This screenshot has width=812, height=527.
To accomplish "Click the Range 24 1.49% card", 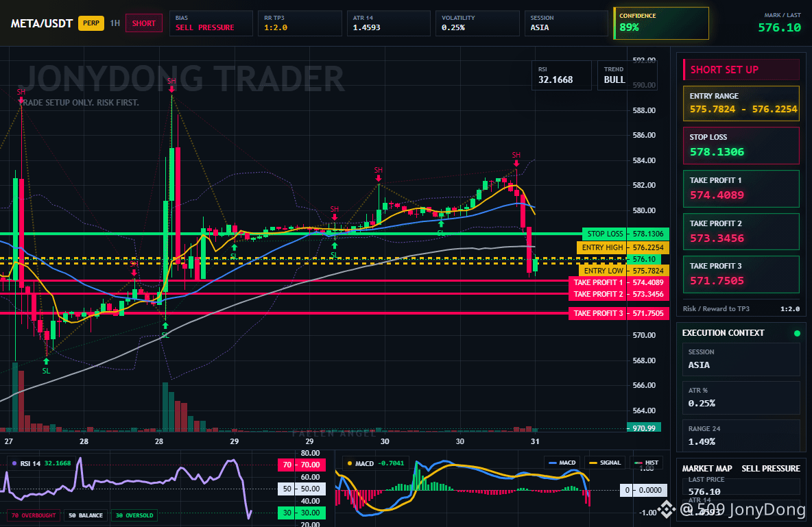I will pyautogui.click(x=741, y=435).
